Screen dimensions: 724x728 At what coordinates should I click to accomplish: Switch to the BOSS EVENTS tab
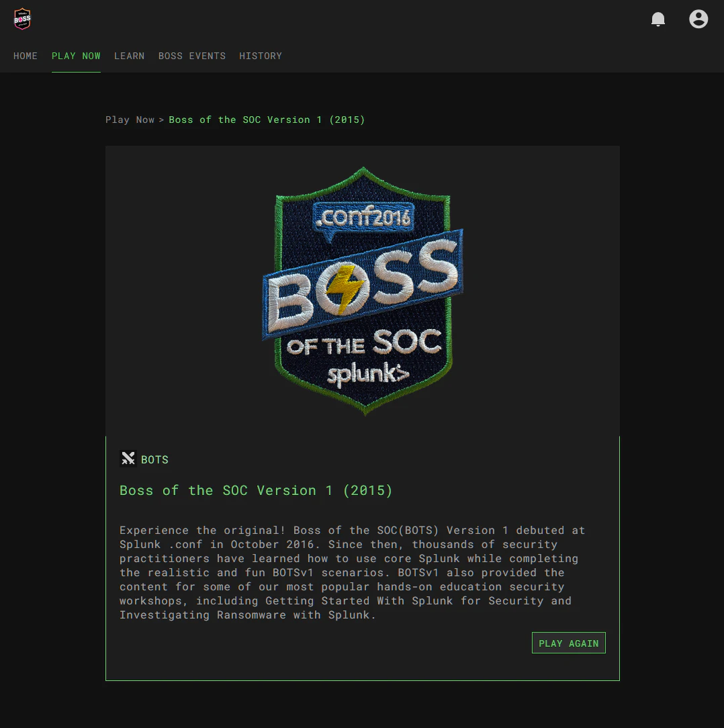192,56
